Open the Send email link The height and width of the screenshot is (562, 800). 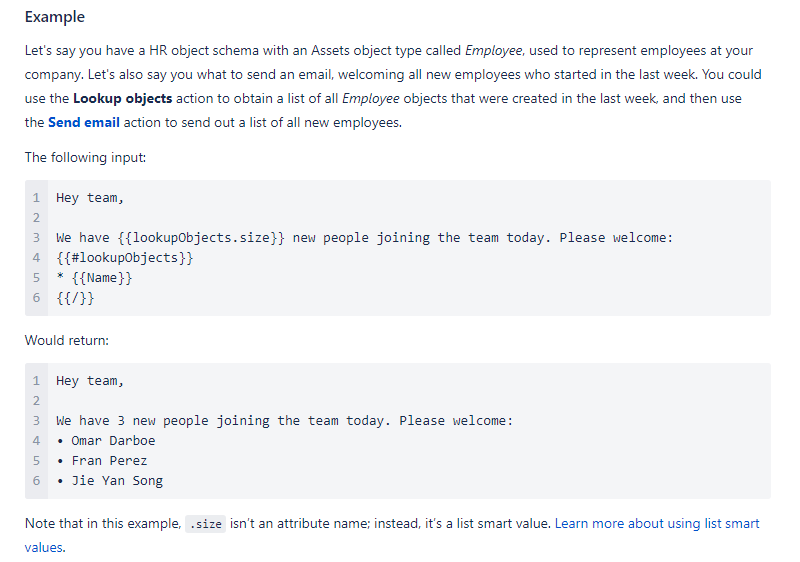point(84,123)
